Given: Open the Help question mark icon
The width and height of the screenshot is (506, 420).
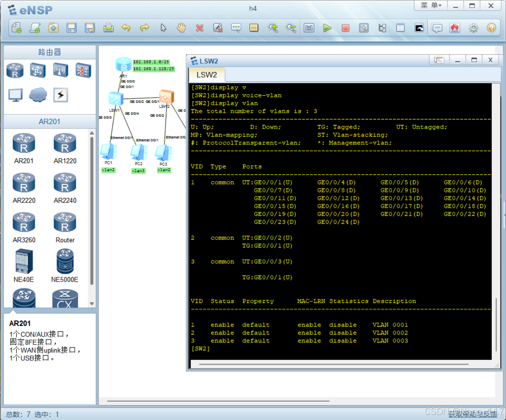Looking at the screenshot, I should 491,28.
